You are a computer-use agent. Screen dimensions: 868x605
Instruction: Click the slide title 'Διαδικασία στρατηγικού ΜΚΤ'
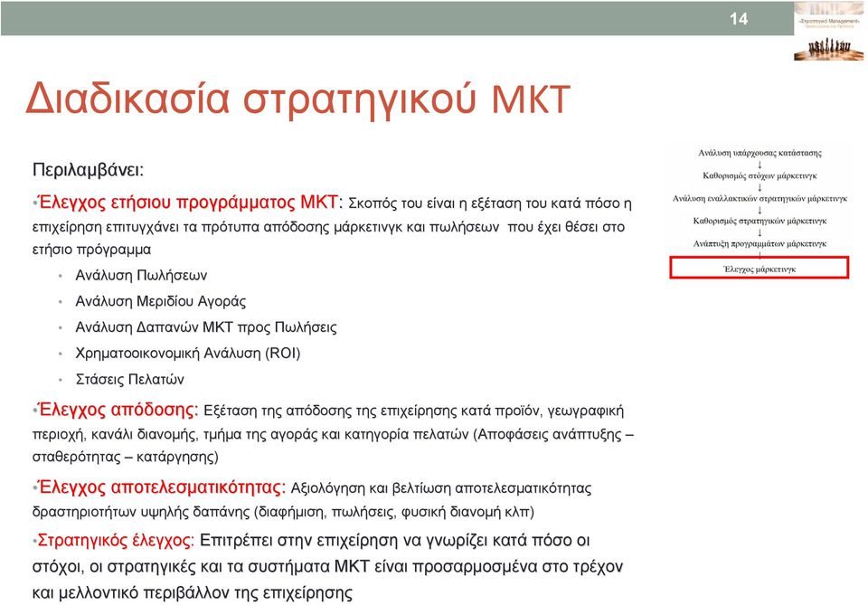click(x=297, y=100)
